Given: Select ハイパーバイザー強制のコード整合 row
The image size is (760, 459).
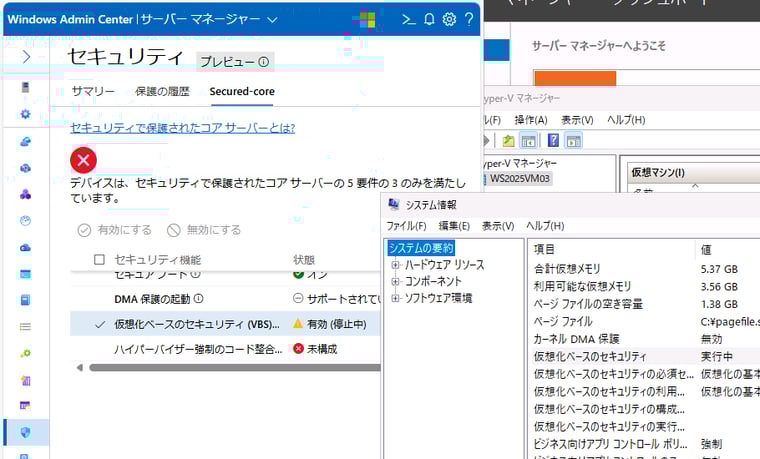Looking at the screenshot, I should click(225, 349).
